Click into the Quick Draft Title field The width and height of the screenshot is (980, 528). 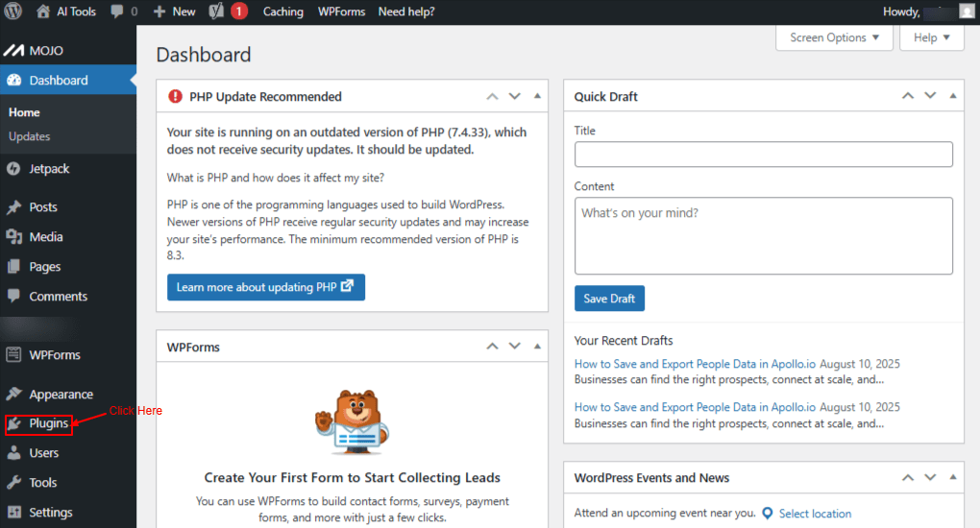(763, 155)
